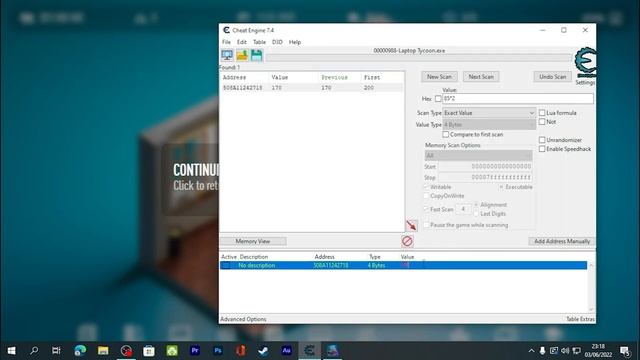Open Premiere Pro from taskbar
Viewport: 640px width, 360px height.
(195, 351)
